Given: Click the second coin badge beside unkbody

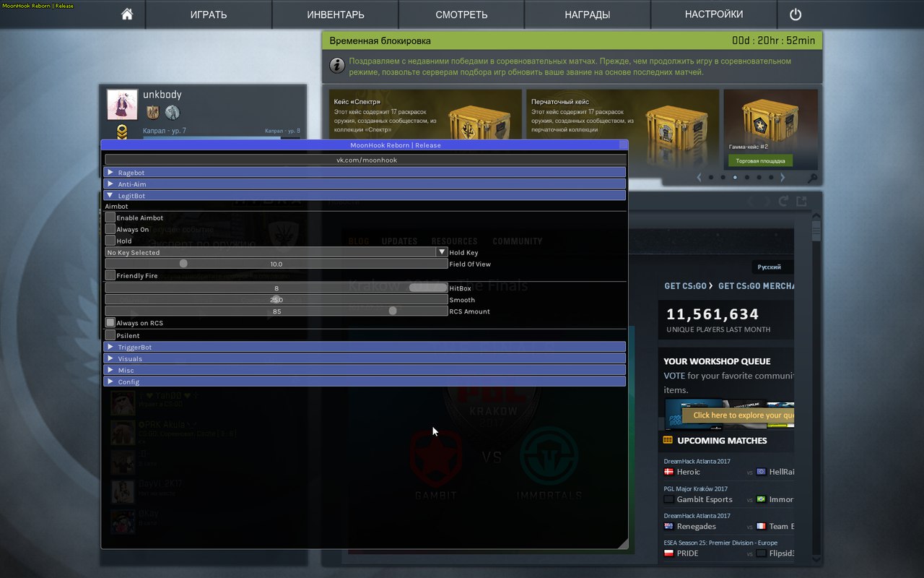Looking at the screenshot, I should pos(172,112).
